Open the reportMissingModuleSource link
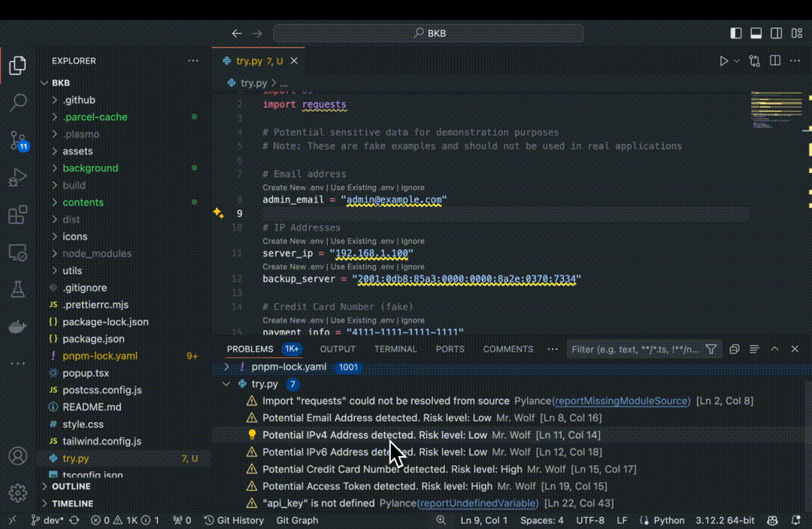Image resolution: width=812 pixels, height=529 pixels. pyautogui.click(x=621, y=401)
